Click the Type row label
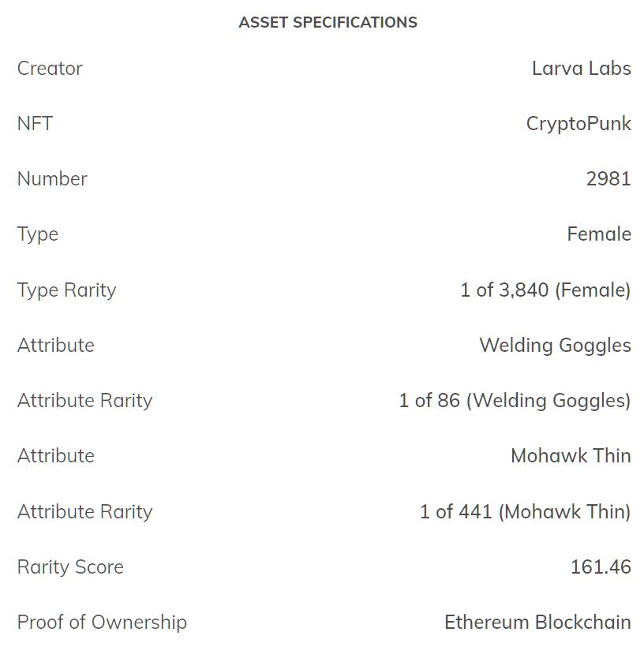 pos(38,234)
